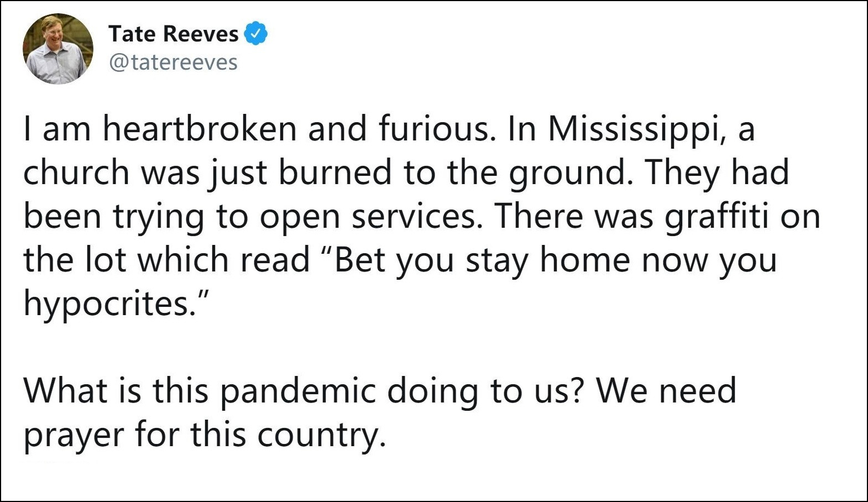Click the word "church" in the tweet

tap(76, 172)
